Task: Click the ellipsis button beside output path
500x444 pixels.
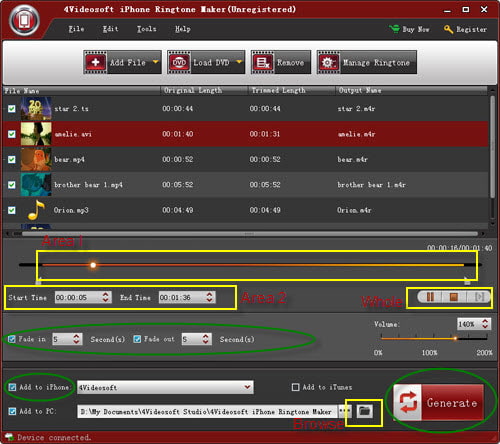Action: tap(345, 411)
